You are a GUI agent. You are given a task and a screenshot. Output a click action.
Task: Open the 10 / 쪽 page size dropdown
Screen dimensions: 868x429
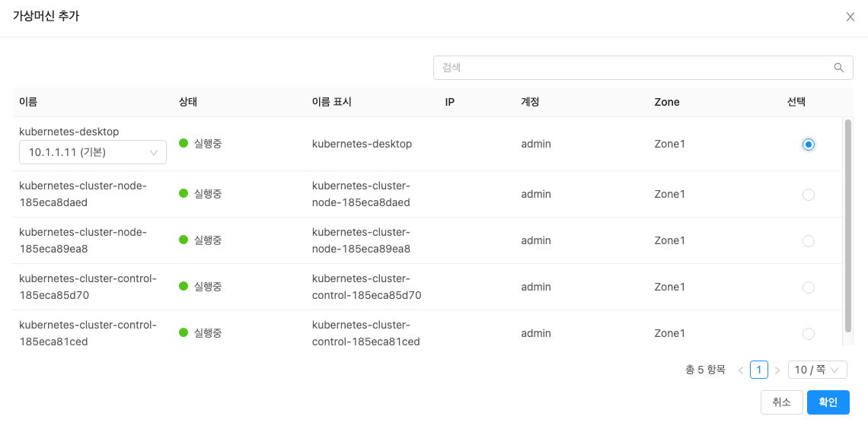(x=817, y=370)
